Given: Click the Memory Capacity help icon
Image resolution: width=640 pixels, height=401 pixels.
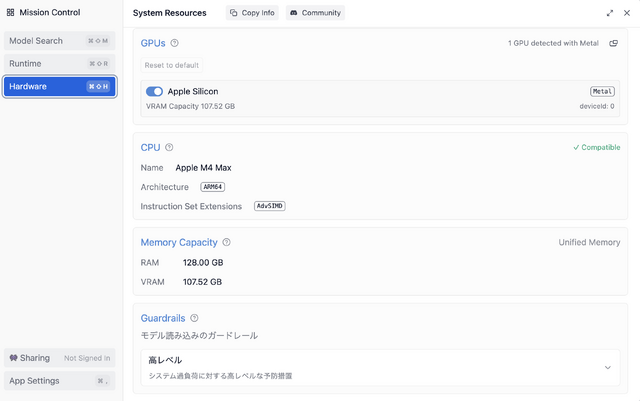Looking at the screenshot, I should [x=227, y=242].
